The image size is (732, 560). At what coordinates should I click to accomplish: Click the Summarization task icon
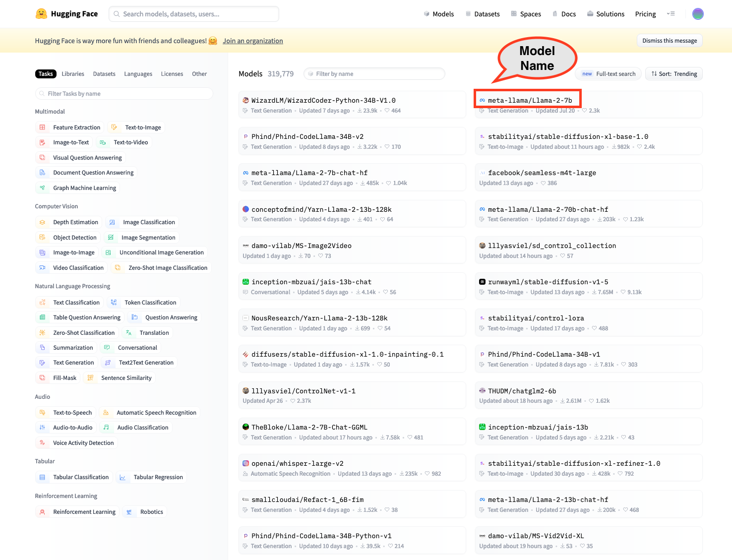[43, 347]
